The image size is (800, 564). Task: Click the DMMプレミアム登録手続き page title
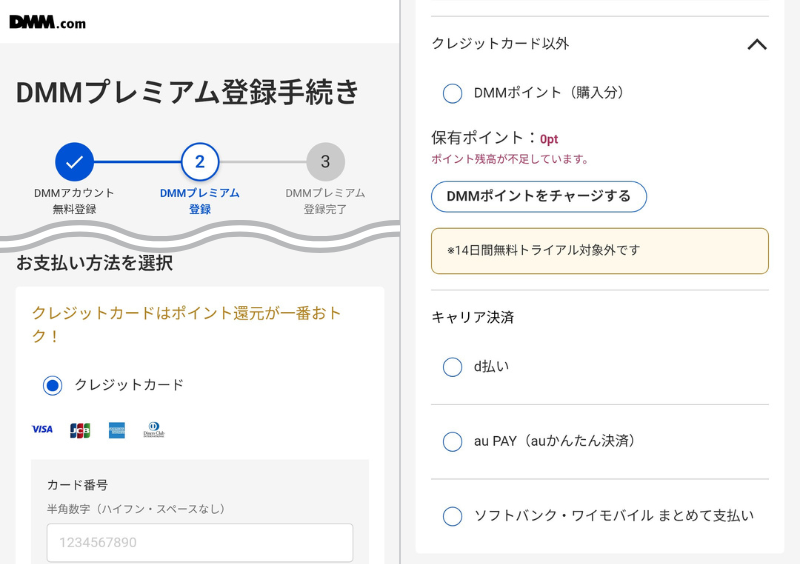[187, 92]
